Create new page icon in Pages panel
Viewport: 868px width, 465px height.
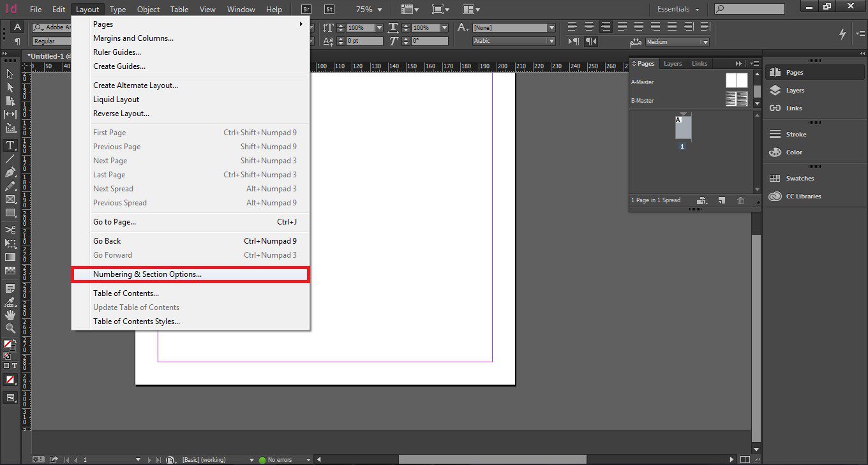(721, 200)
